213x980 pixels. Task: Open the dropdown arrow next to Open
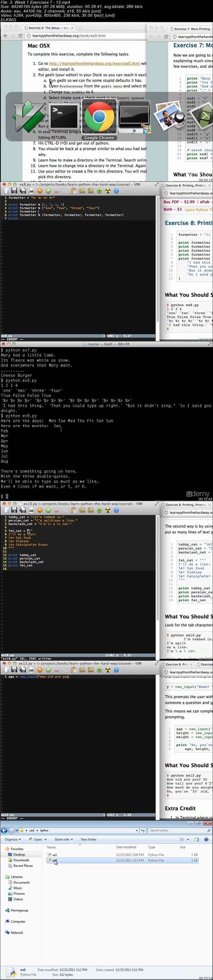coord(46,839)
